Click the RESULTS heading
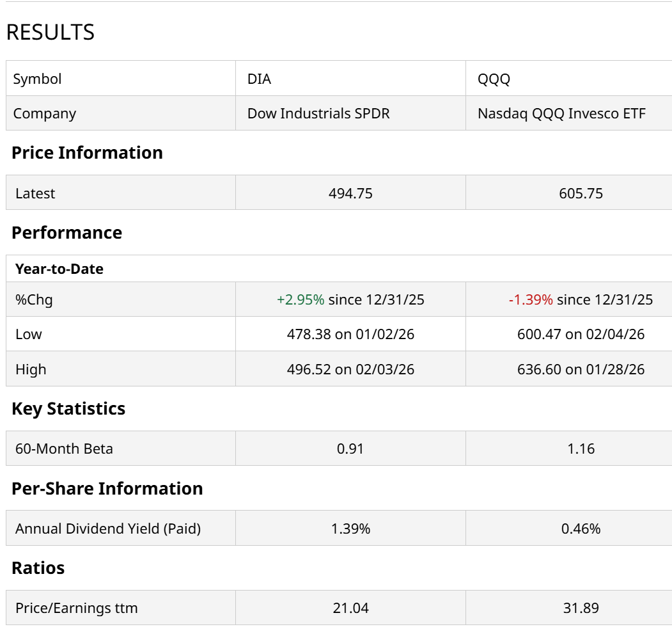This screenshot has width=672, height=636. click(x=51, y=32)
